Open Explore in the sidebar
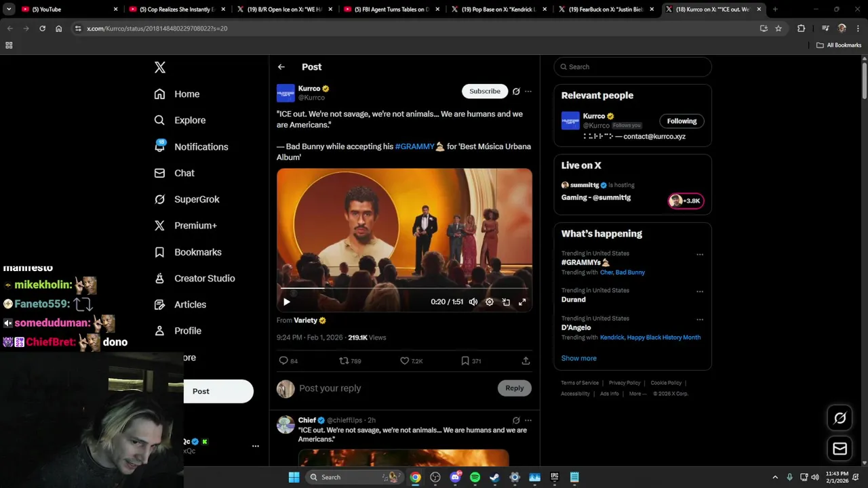 click(x=180, y=120)
